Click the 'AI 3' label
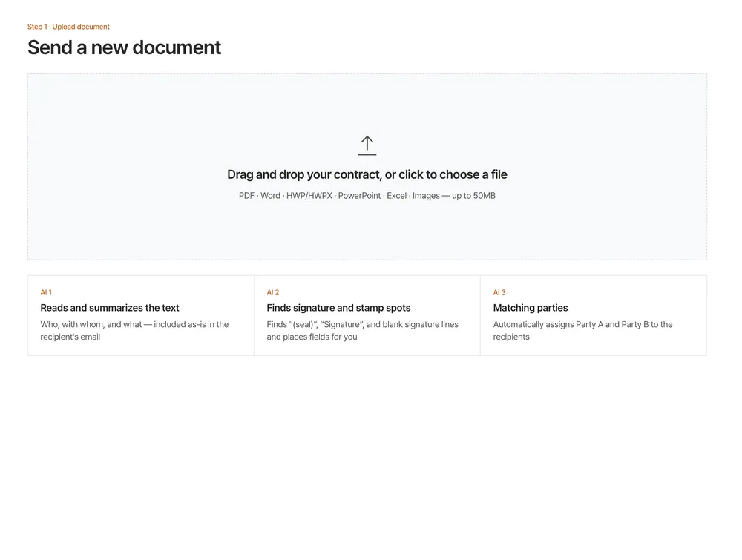742x560 pixels. tap(499, 292)
